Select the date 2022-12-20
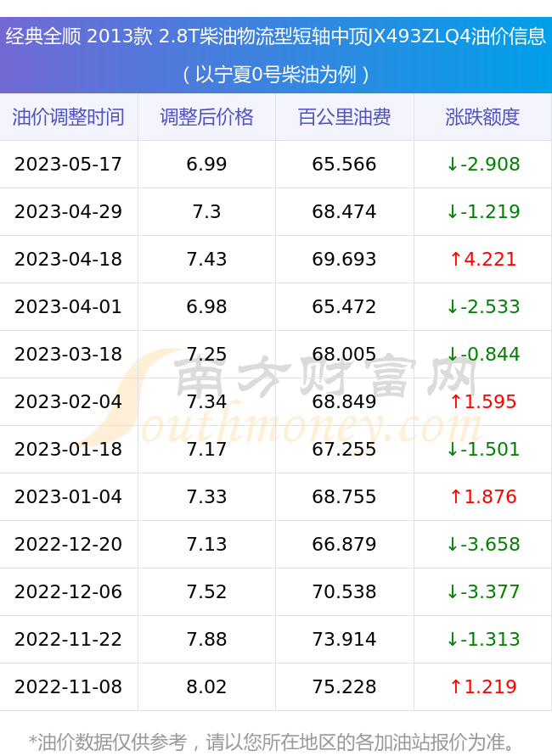The height and width of the screenshot is (756, 552). tap(69, 544)
